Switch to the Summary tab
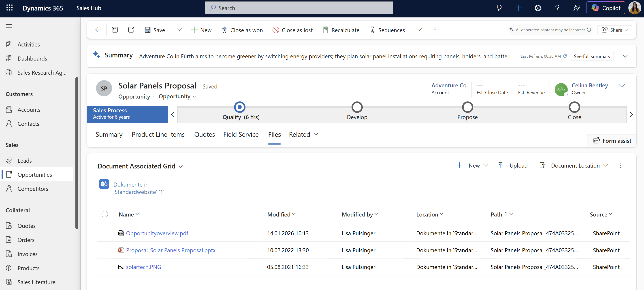This screenshot has width=644, height=290. pyautogui.click(x=109, y=134)
